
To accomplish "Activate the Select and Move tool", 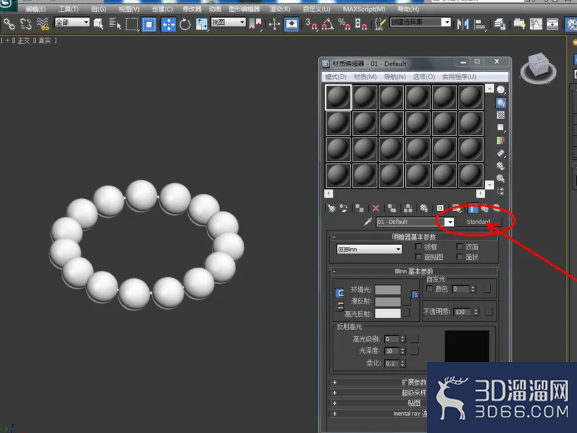I will 169,25.
